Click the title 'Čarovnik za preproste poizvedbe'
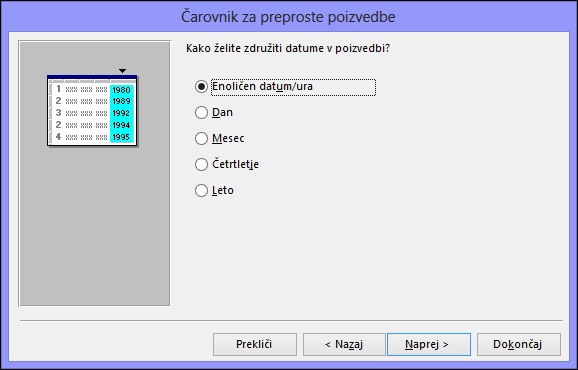The height and width of the screenshot is (370, 578). (288, 17)
